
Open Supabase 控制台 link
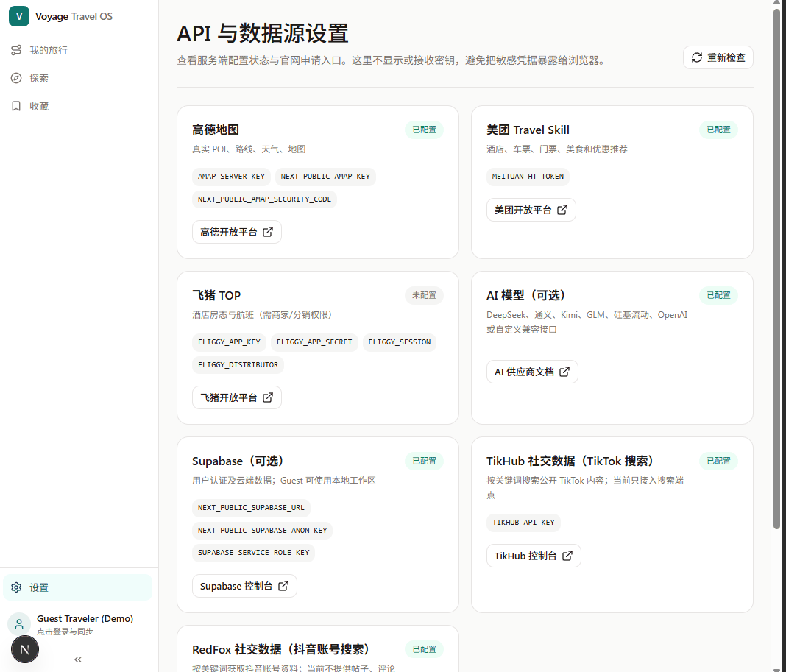coord(244,586)
